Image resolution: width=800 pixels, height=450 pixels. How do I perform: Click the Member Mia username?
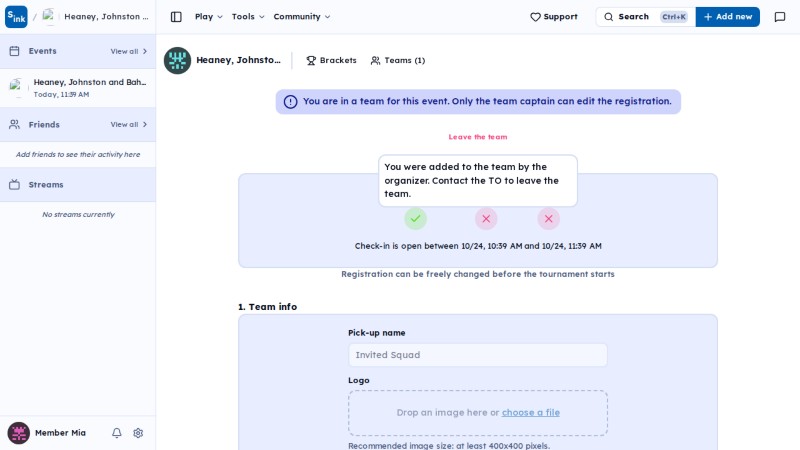pyautogui.click(x=60, y=433)
